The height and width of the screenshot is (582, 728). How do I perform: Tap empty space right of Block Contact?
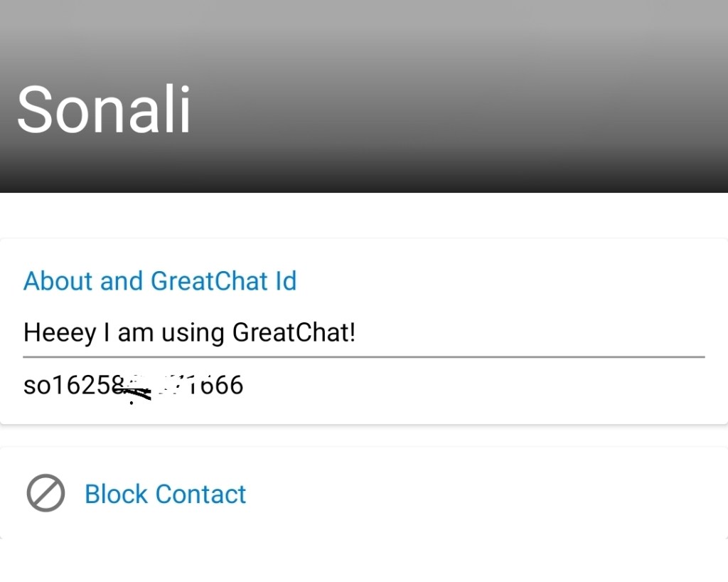(x=483, y=494)
